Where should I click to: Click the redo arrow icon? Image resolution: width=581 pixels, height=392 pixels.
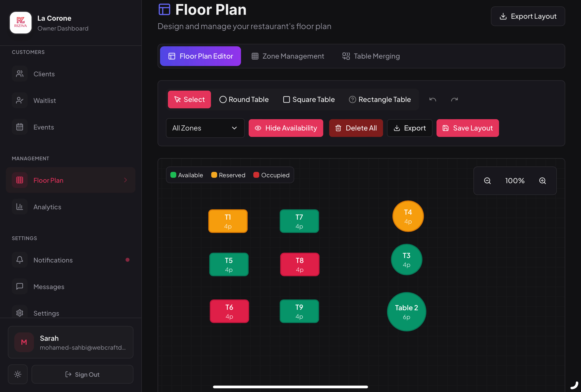click(454, 99)
